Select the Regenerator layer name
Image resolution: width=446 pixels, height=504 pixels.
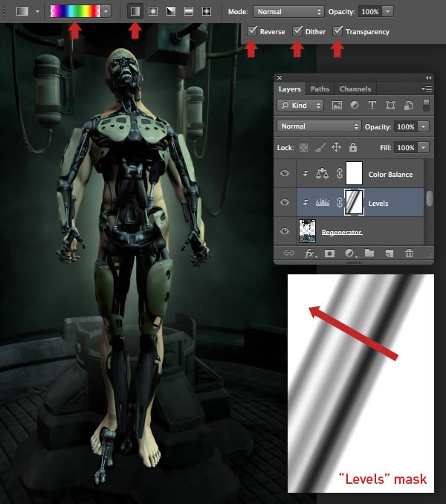tap(342, 232)
